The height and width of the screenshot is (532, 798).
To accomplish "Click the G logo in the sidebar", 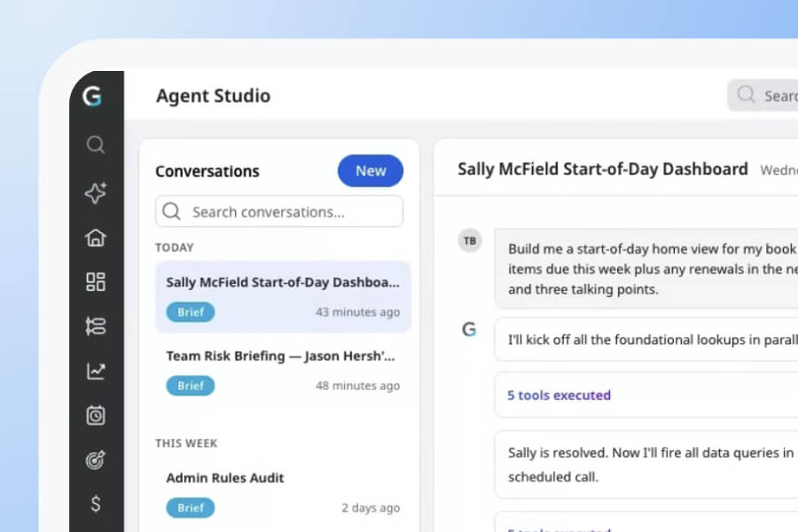I will (92, 96).
